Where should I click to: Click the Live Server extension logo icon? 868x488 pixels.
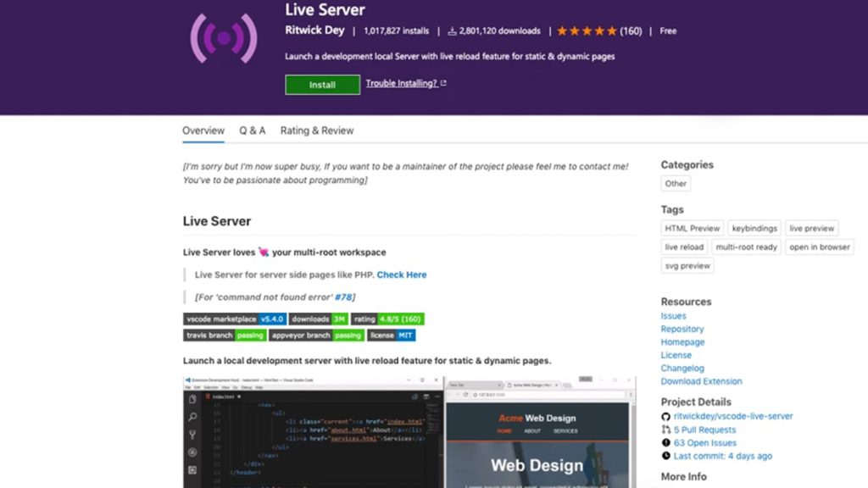tap(224, 38)
